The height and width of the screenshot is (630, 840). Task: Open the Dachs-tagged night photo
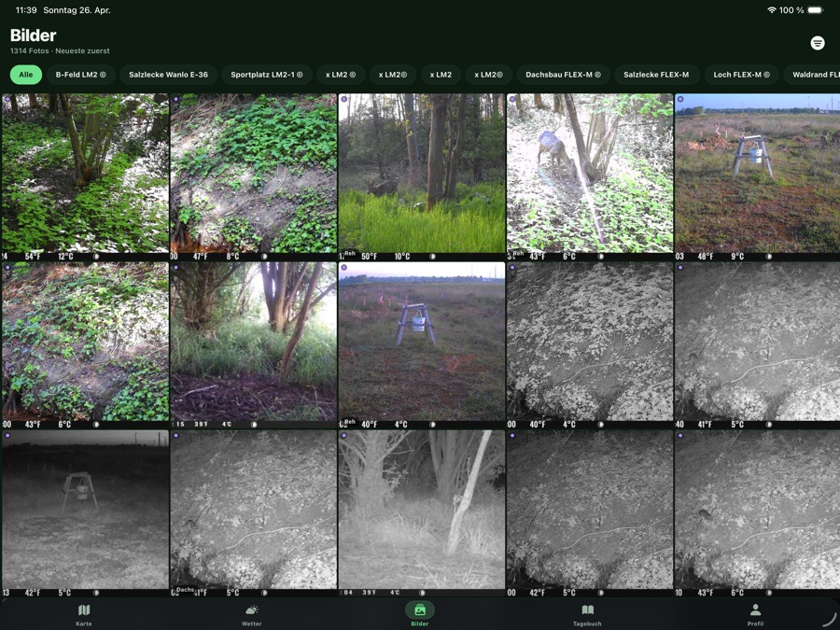pyautogui.click(x=253, y=513)
